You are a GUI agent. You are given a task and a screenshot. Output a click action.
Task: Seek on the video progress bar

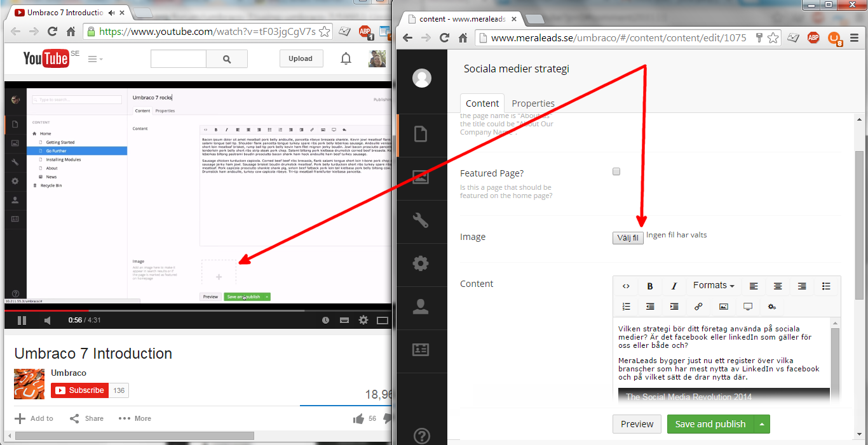point(198,310)
